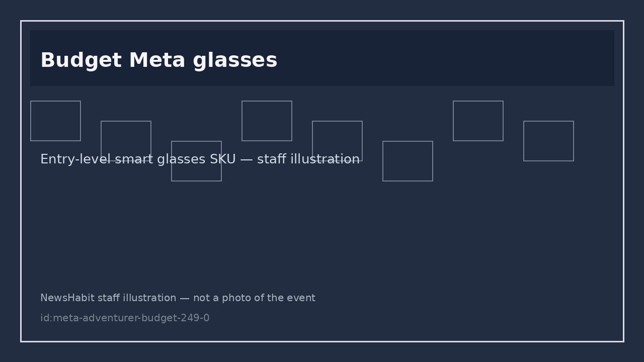Select the second outlined square overlapping subtitle start
644x362 pixels.
[x=126, y=141]
